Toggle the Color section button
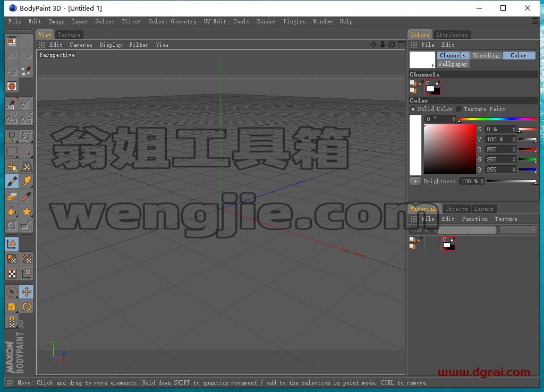544x392 pixels. [x=518, y=55]
